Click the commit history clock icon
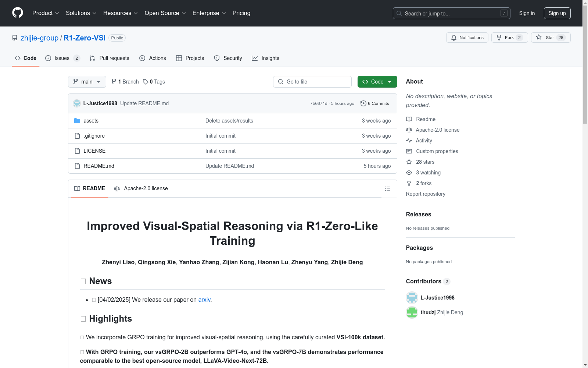The image size is (588, 368). (x=363, y=103)
